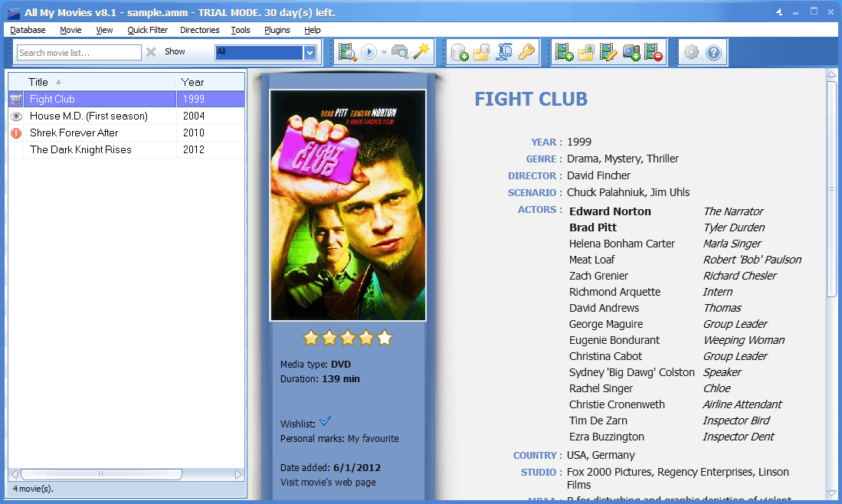
Task: Open the Movie menu
Action: [x=70, y=30]
